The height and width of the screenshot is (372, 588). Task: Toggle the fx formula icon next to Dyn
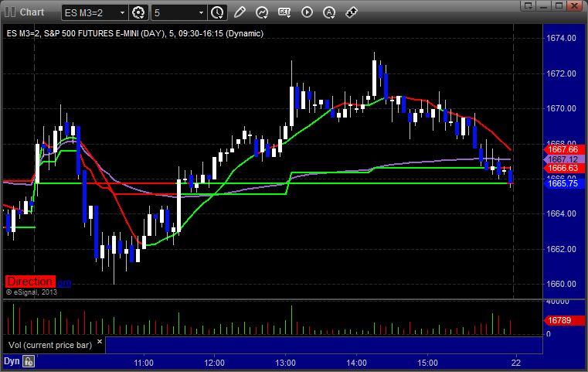[x=29, y=361]
